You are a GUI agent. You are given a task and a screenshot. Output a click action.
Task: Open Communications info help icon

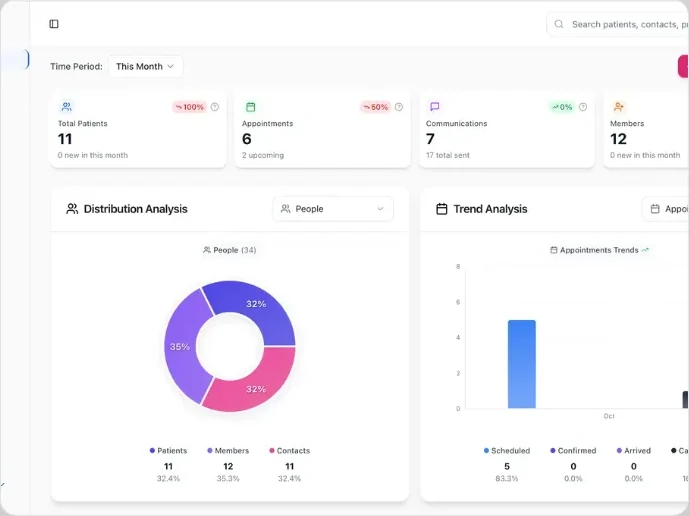[583, 107]
